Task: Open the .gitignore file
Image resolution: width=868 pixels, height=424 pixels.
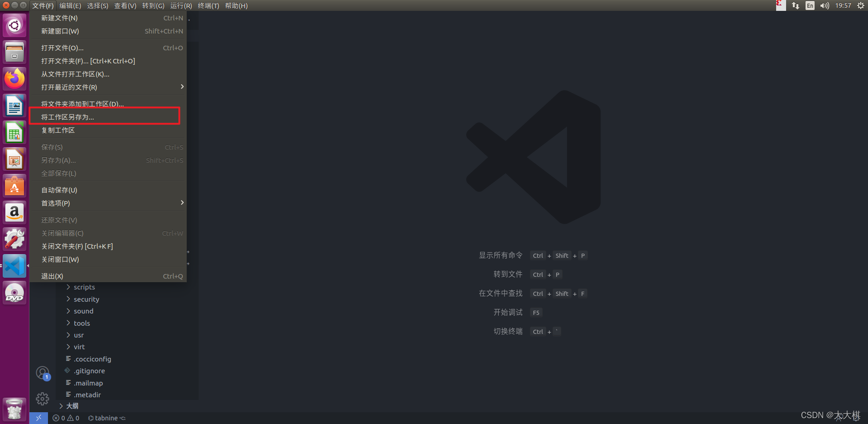Action: pos(89,371)
